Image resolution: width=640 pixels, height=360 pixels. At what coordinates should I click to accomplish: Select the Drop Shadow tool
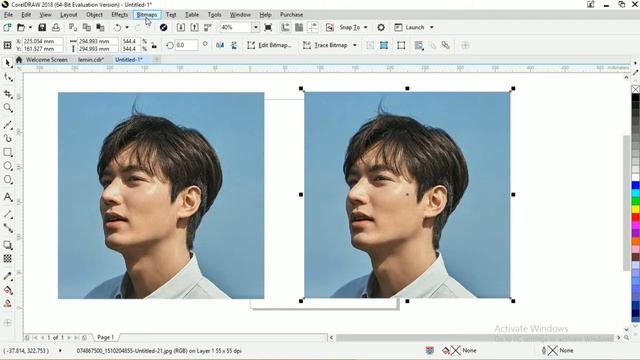(7, 245)
